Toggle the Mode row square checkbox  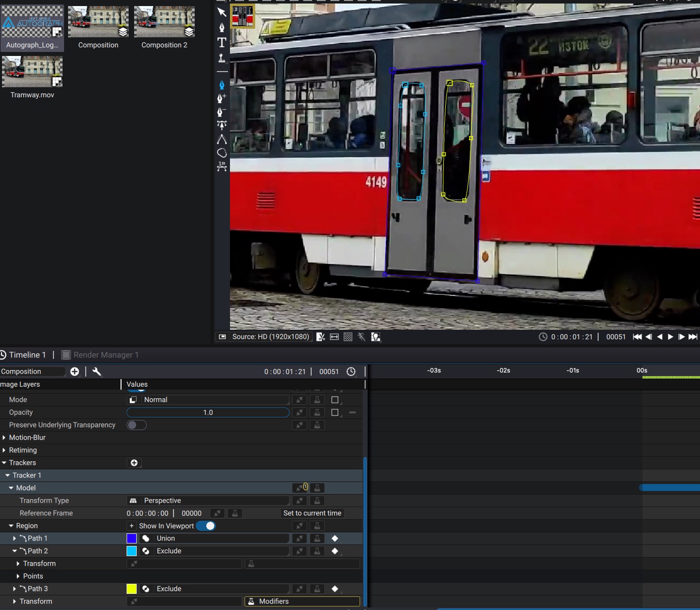(x=335, y=400)
